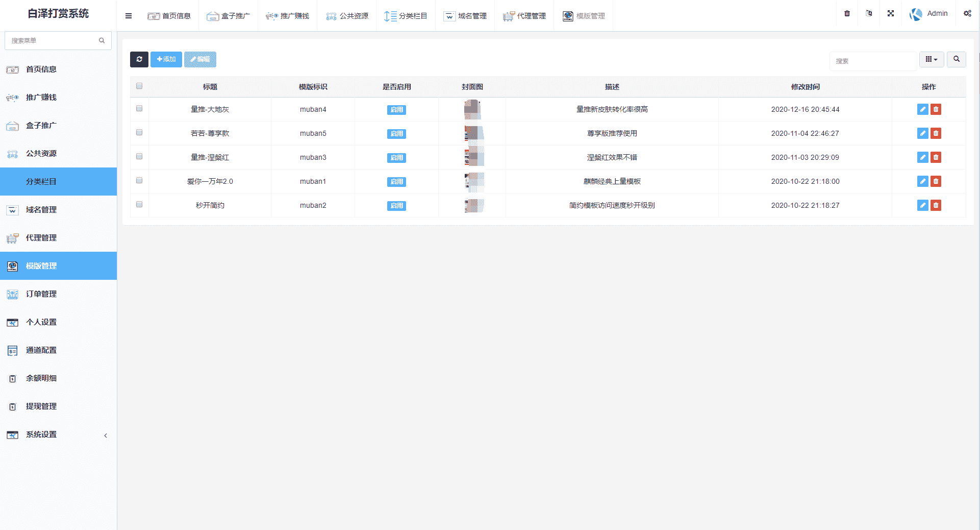The image size is (980, 530).
Task: Click the hamburger menu toggle icon
Action: click(x=129, y=16)
